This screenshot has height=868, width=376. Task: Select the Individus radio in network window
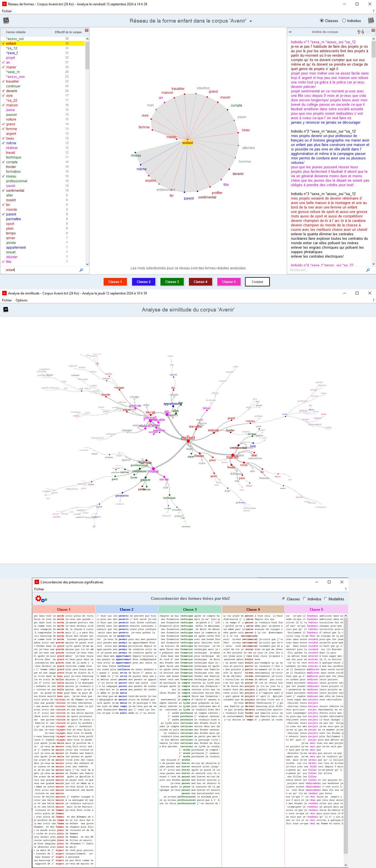(344, 21)
